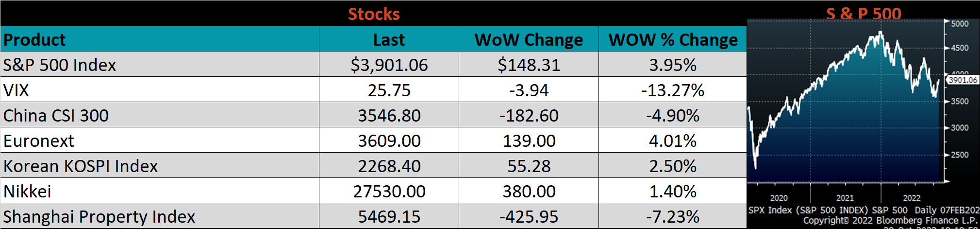Viewport: 980px width, 229px height.
Task: Click the Bloomberg Finance copyright text
Action: point(890,220)
